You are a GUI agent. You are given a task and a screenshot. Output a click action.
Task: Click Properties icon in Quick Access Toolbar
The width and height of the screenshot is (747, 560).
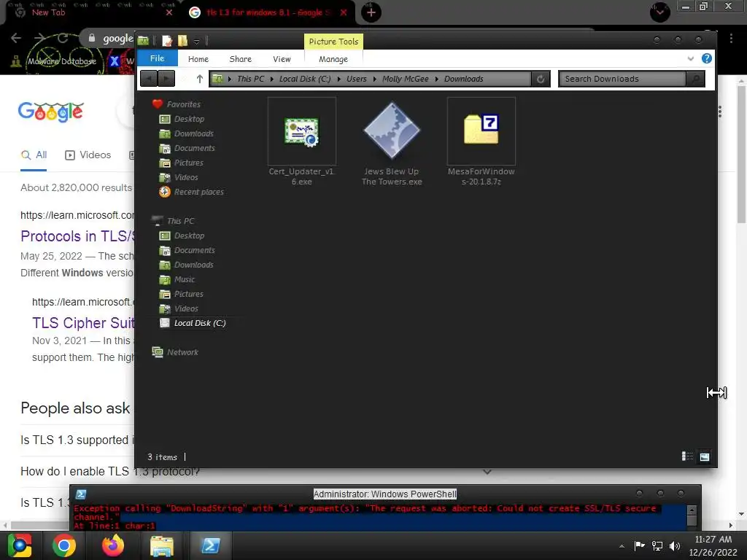tap(167, 41)
